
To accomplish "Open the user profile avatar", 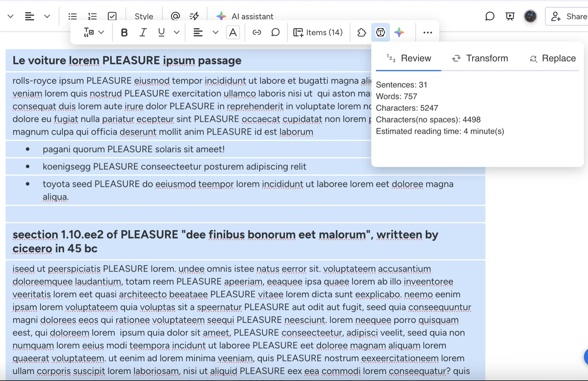I will click(x=530, y=16).
